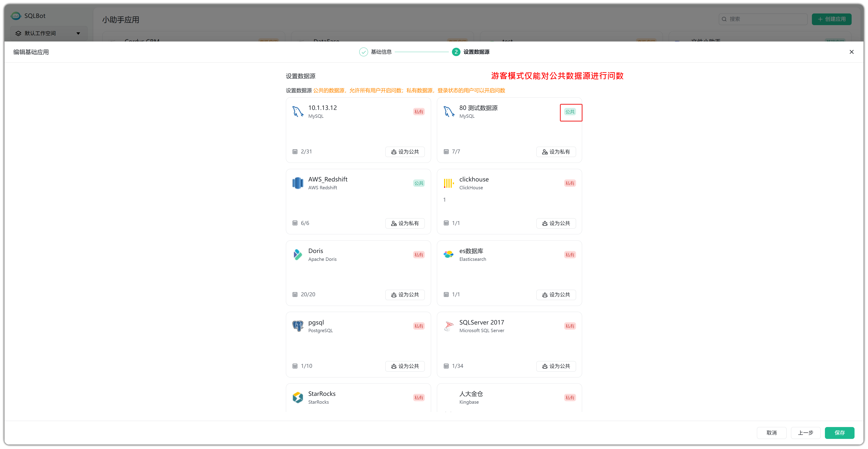868x449 pixels.
Task: Click the 取消 button
Action: click(771, 433)
